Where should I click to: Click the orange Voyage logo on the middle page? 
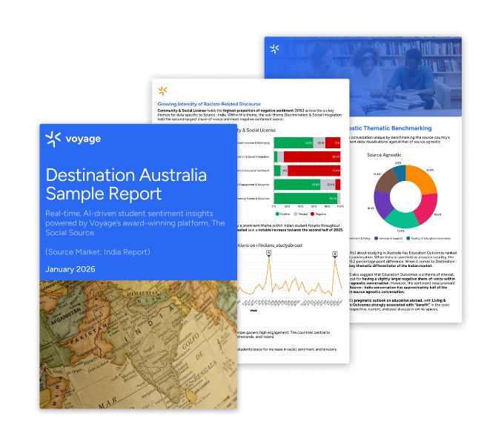click(x=162, y=91)
